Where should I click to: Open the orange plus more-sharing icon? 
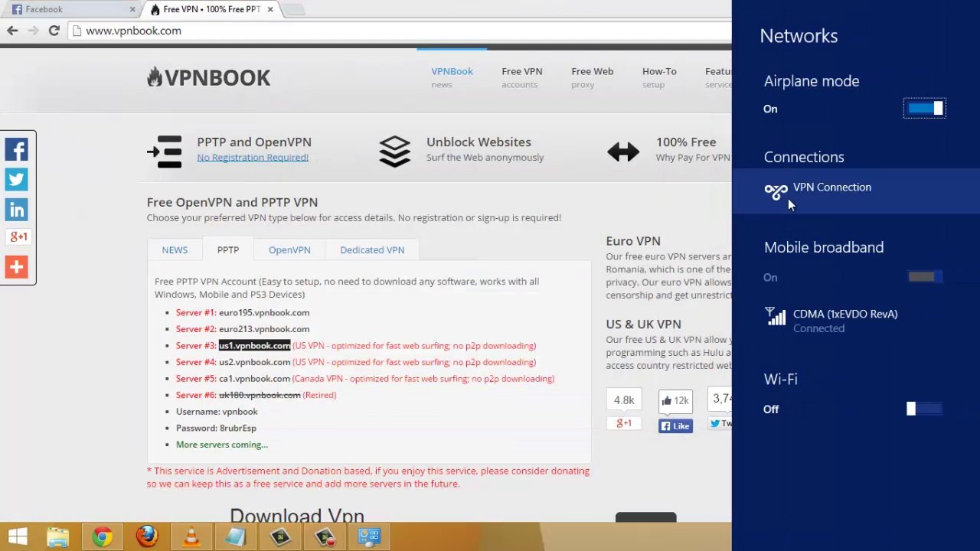17,266
